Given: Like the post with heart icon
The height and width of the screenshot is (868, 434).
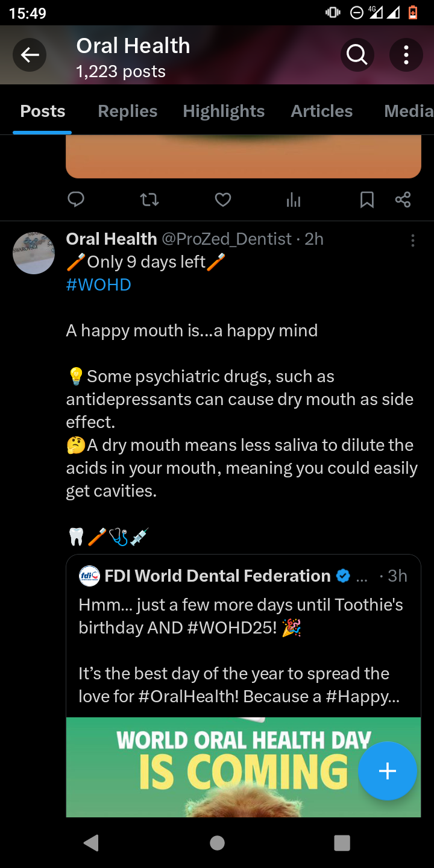Looking at the screenshot, I should point(223,200).
